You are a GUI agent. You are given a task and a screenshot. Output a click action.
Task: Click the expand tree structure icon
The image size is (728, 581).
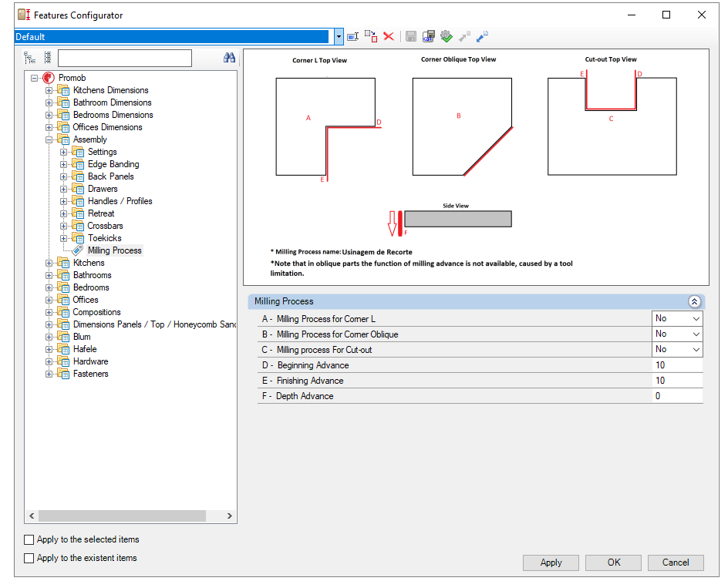30,58
